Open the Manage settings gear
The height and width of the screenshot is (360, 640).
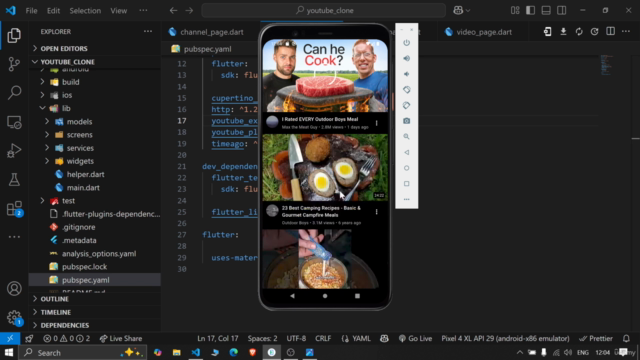click(14, 317)
